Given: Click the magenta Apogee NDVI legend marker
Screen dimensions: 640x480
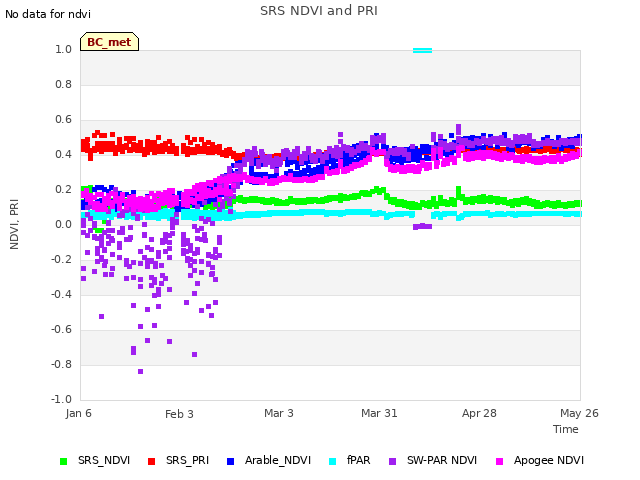Looking at the screenshot, I should coord(499,461).
